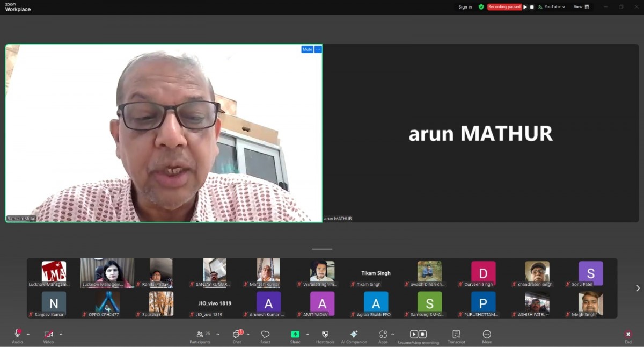Open Host tools shield icon
The height and width of the screenshot is (347, 644).
click(x=325, y=334)
